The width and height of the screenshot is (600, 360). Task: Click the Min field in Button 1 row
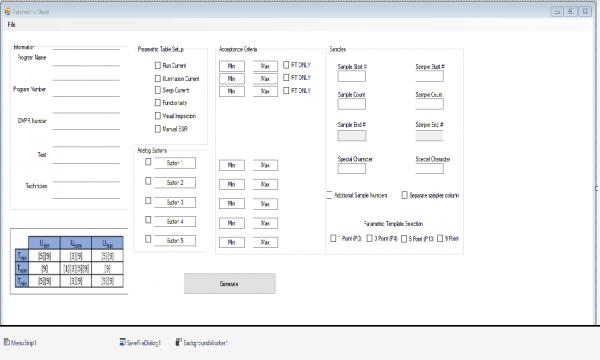(x=232, y=165)
